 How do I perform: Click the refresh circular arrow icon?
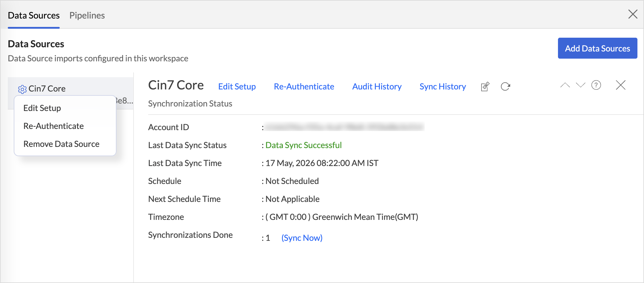click(505, 86)
